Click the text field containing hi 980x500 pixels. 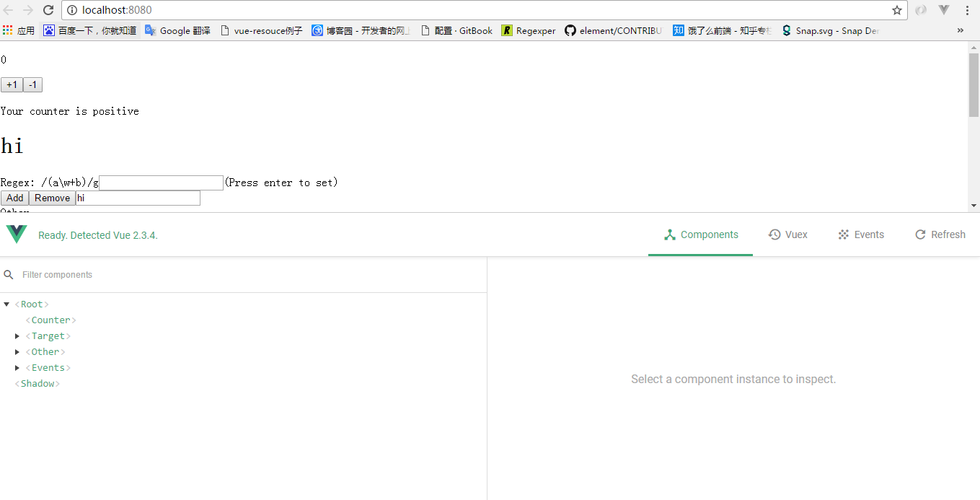138,198
